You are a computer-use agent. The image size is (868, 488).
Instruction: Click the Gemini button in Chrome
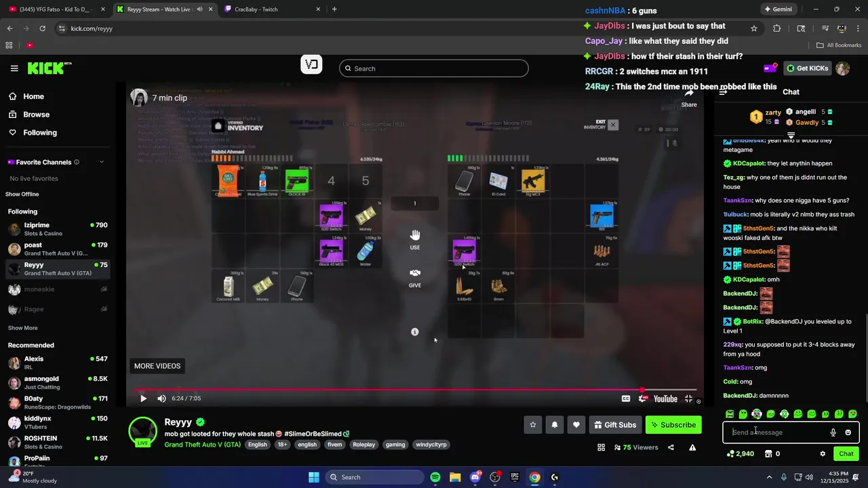click(x=778, y=9)
